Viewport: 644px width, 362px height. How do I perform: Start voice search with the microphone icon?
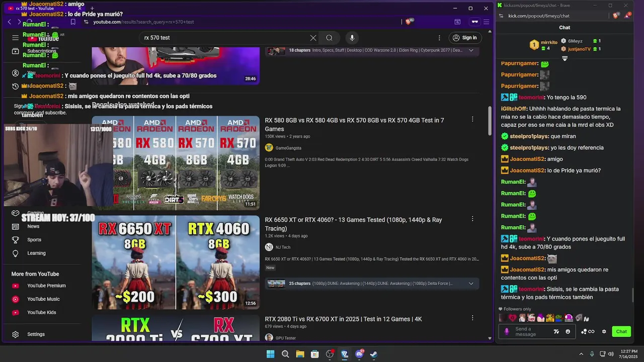[352, 38]
